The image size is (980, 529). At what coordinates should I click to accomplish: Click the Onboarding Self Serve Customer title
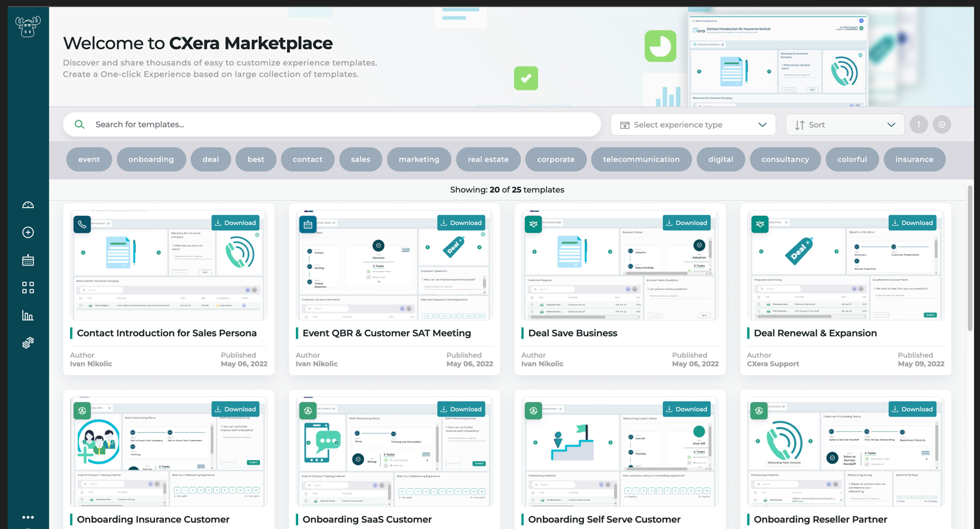(x=604, y=520)
